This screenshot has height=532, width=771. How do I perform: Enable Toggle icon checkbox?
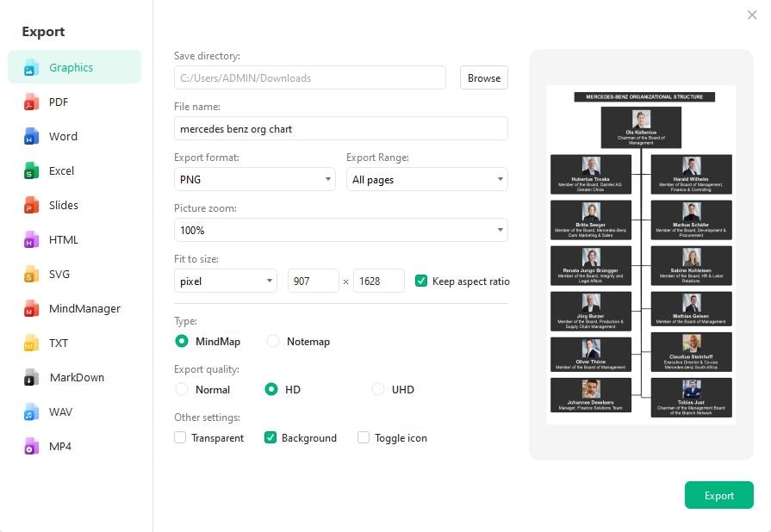(364, 437)
